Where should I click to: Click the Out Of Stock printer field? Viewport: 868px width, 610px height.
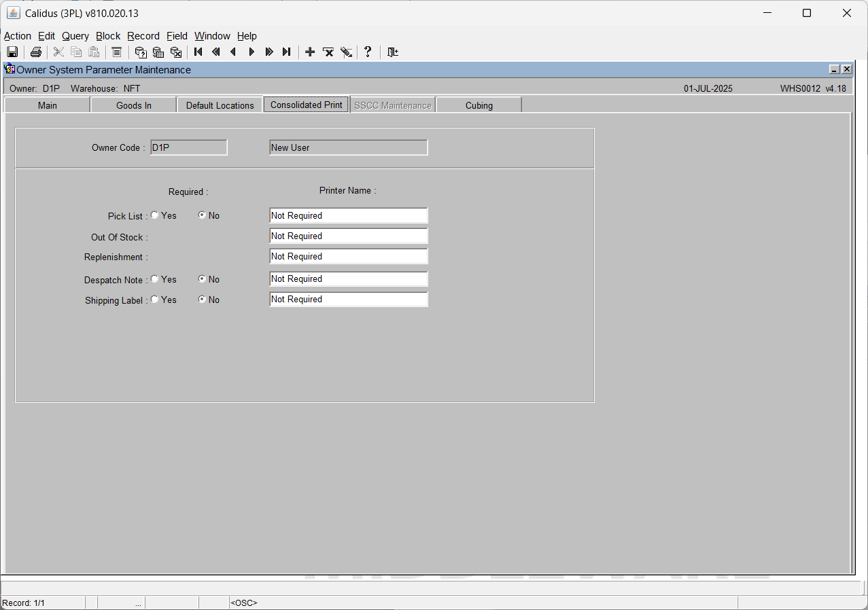(x=349, y=236)
